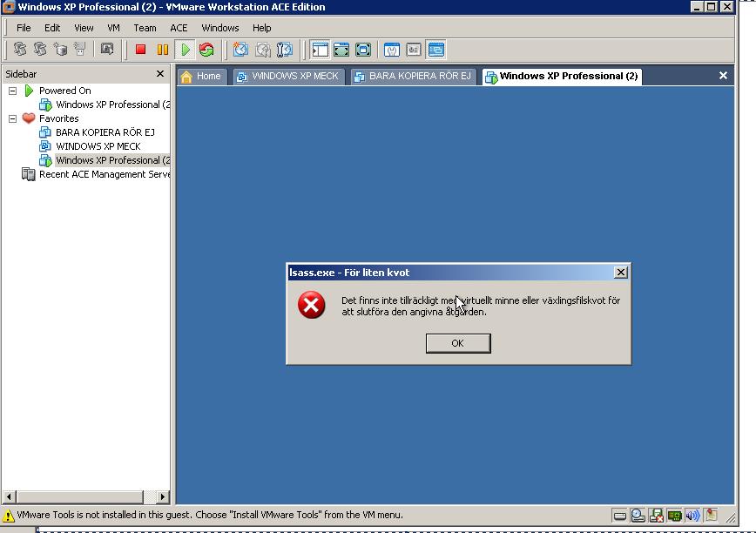The image size is (756, 533).
Task: Click the red Power Off stop button
Action: coord(140,50)
